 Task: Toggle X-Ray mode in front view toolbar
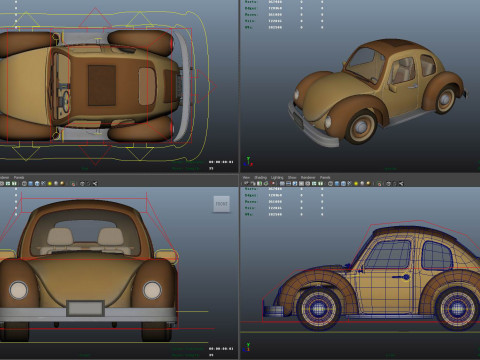tap(82, 183)
